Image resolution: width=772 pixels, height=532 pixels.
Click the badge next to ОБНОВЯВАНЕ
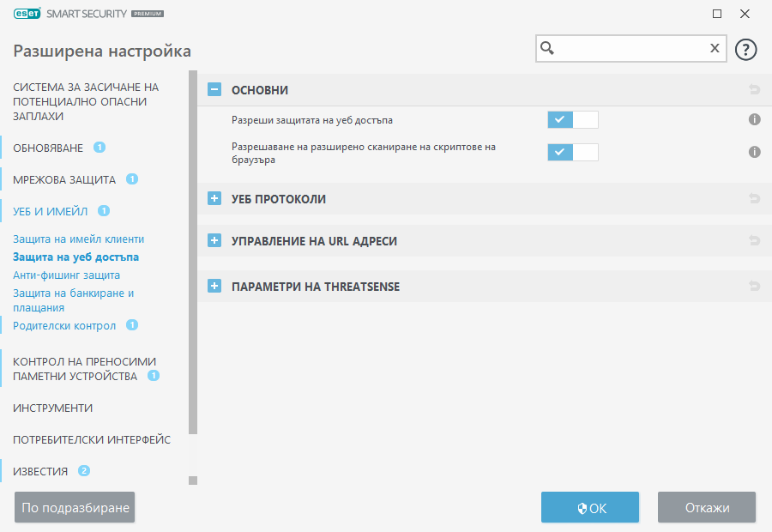coord(100,148)
